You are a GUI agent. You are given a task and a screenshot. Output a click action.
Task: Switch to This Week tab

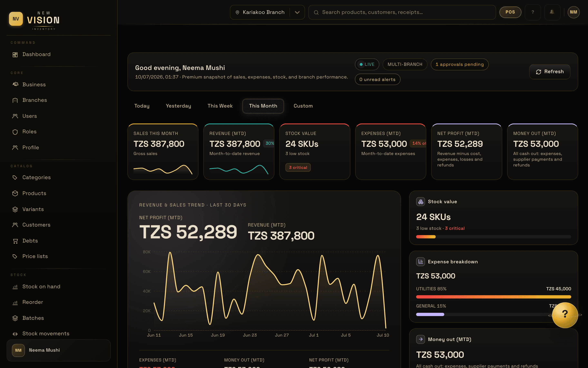pos(220,106)
